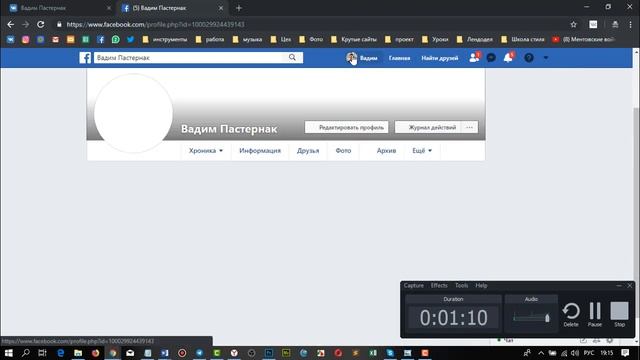Open the Instagram bookmark icon
Image resolution: width=640 pixels, height=360 pixels.
25,40
